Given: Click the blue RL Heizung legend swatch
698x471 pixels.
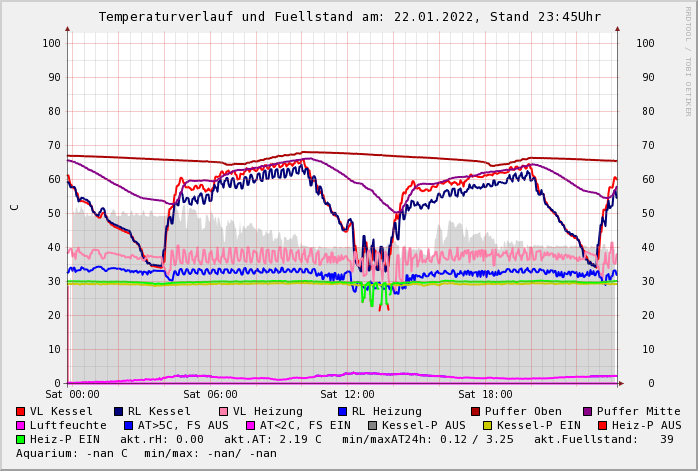Looking at the screenshot, I should click(x=341, y=412).
